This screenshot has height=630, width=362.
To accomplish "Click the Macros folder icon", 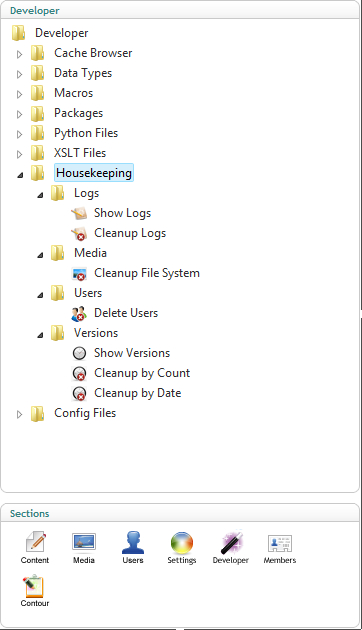I will pos(37,93).
